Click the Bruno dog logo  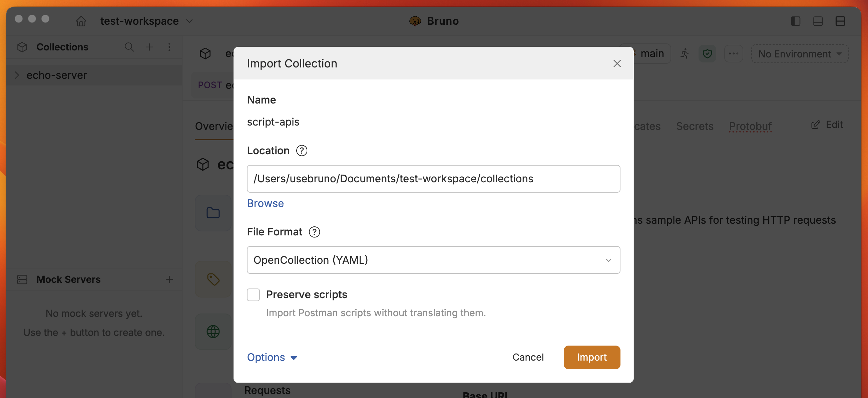415,21
